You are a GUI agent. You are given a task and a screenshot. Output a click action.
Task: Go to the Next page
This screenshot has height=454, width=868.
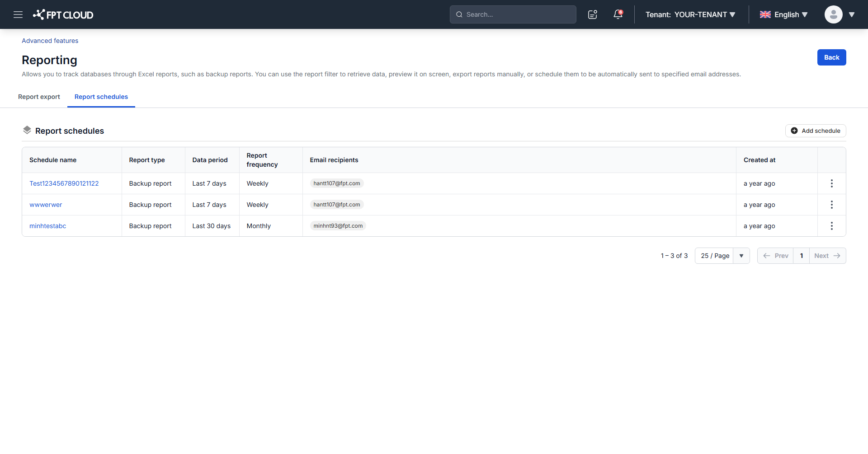click(x=827, y=256)
